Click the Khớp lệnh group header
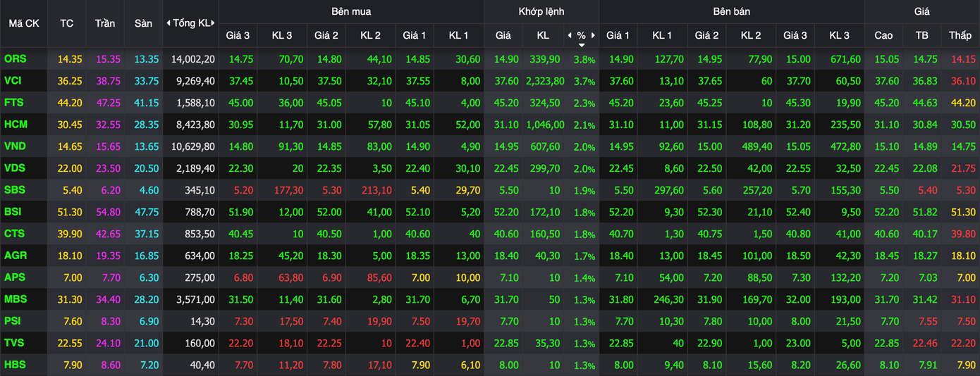The image size is (980, 376). click(541, 11)
